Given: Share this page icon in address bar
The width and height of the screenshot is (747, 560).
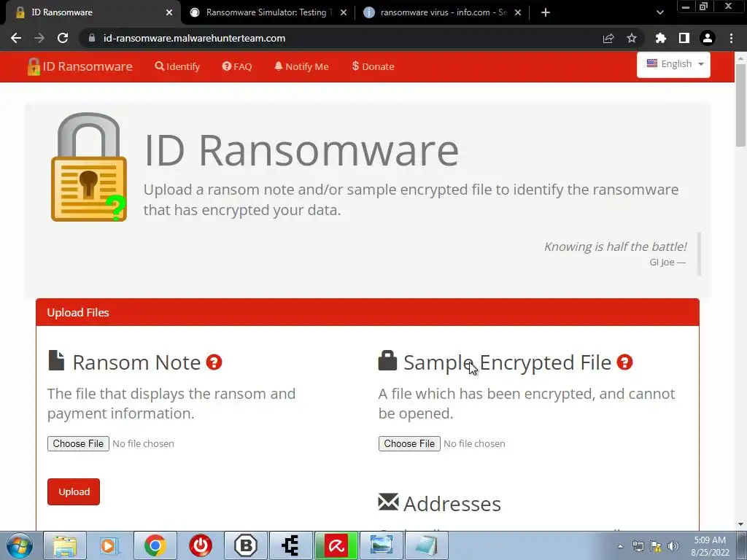Looking at the screenshot, I should [x=608, y=38].
